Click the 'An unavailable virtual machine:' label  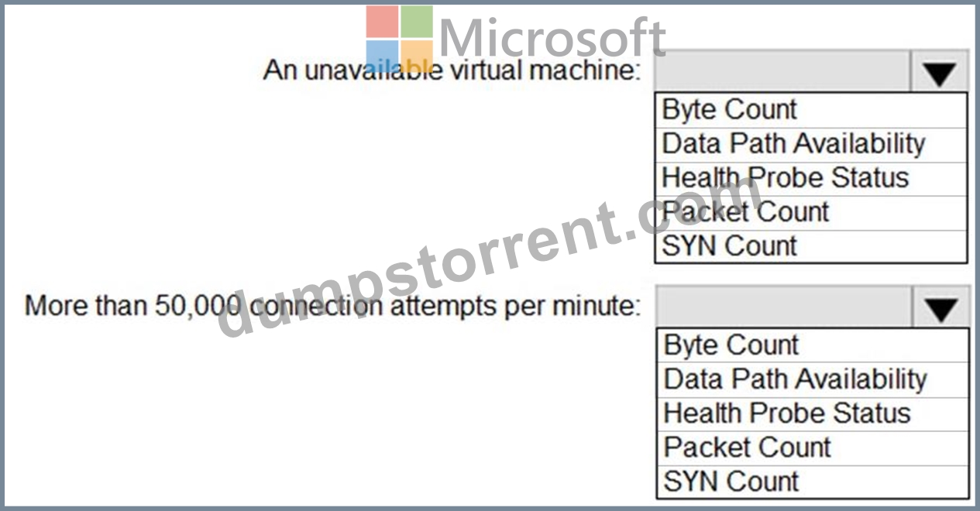click(453, 70)
